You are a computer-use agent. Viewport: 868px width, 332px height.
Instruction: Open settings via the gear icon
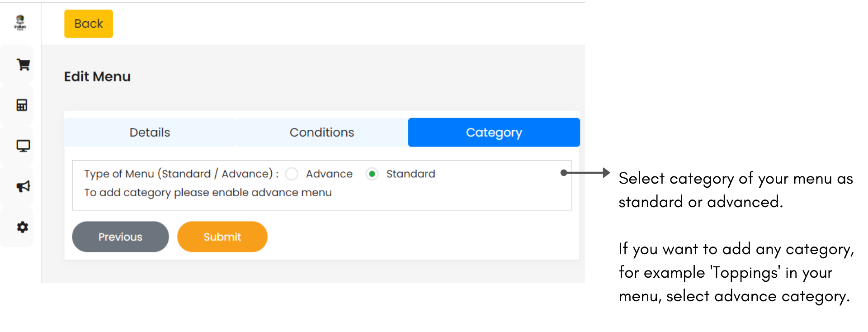[x=23, y=227]
